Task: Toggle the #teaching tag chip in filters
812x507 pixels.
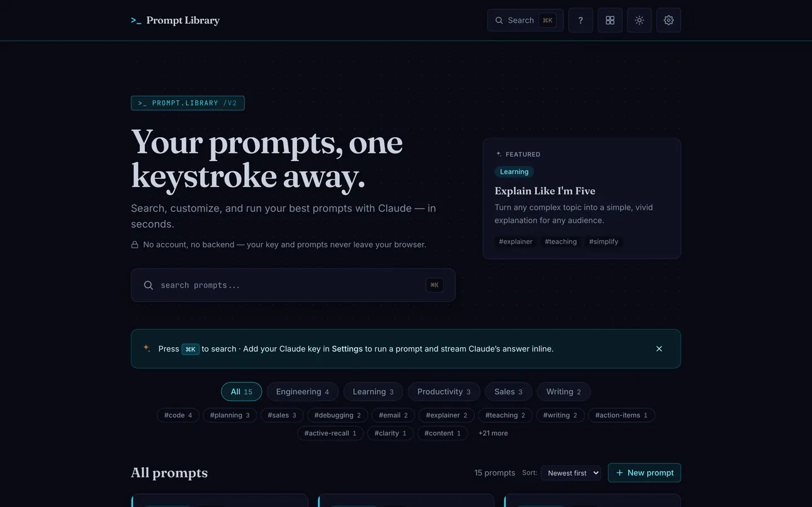Action: click(x=505, y=415)
